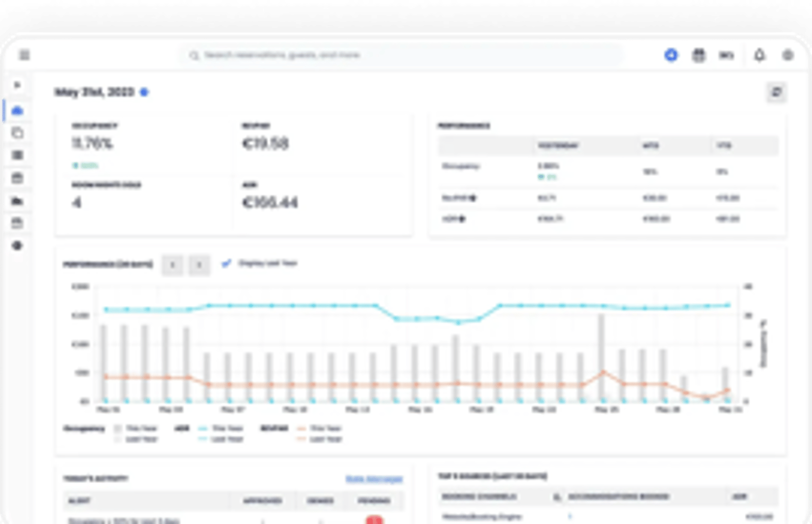Click the Accommodations Booked column header
812x524 pixels.
(x=619, y=496)
